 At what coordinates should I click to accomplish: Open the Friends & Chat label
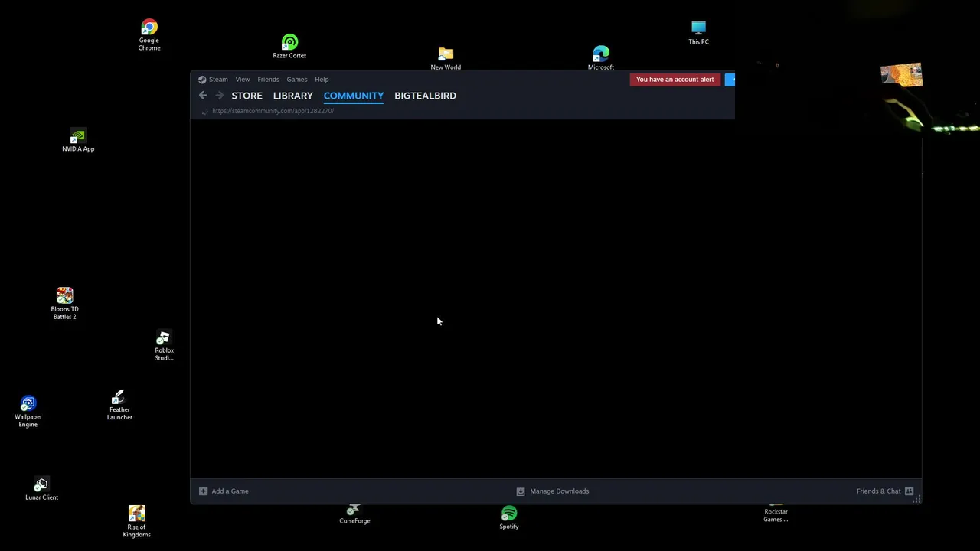[x=878, y=491]
